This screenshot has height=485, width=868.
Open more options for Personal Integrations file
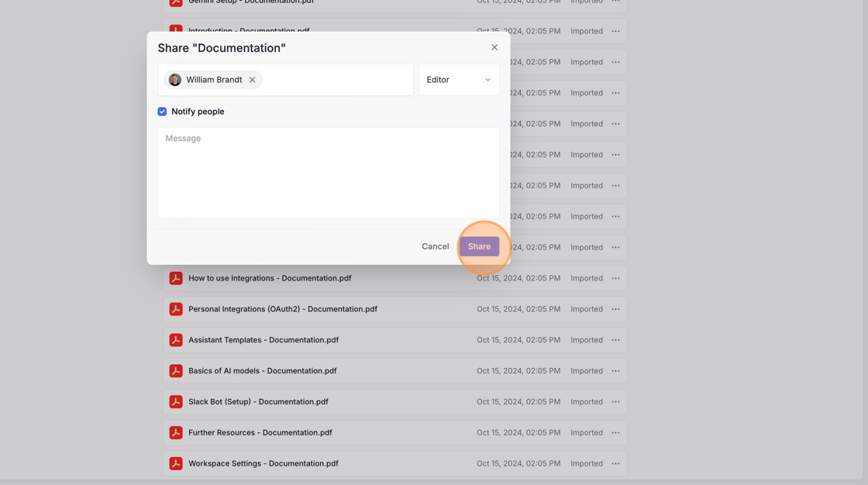pyautogui.click(x=615, y=309)
